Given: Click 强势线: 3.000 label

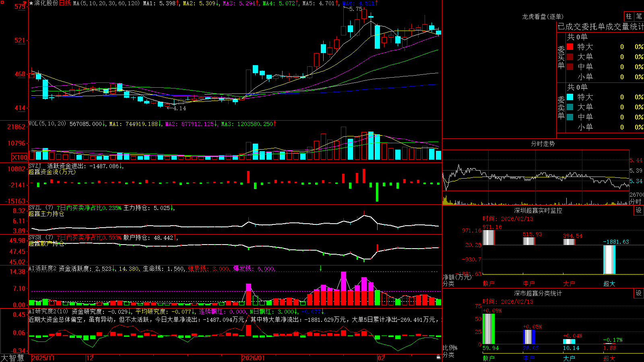Looking at the screenshot, I should [209, 269].
